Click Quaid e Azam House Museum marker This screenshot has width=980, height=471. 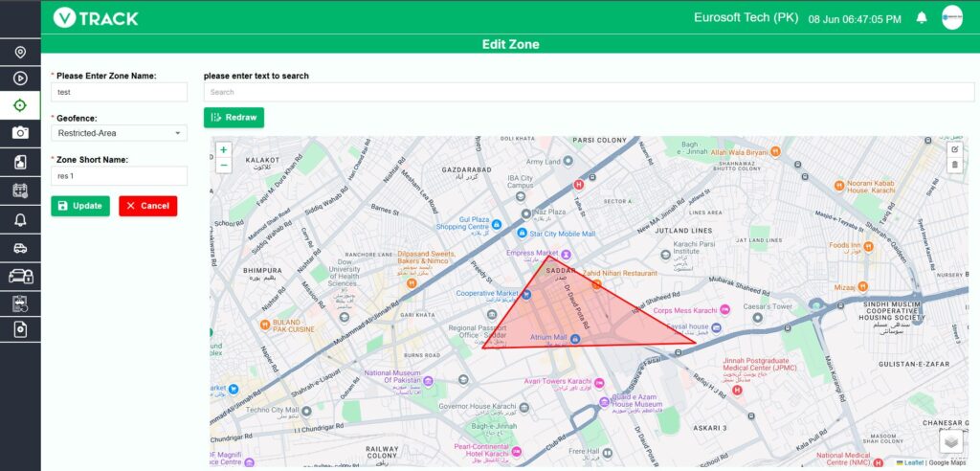[x=604, y=401]
